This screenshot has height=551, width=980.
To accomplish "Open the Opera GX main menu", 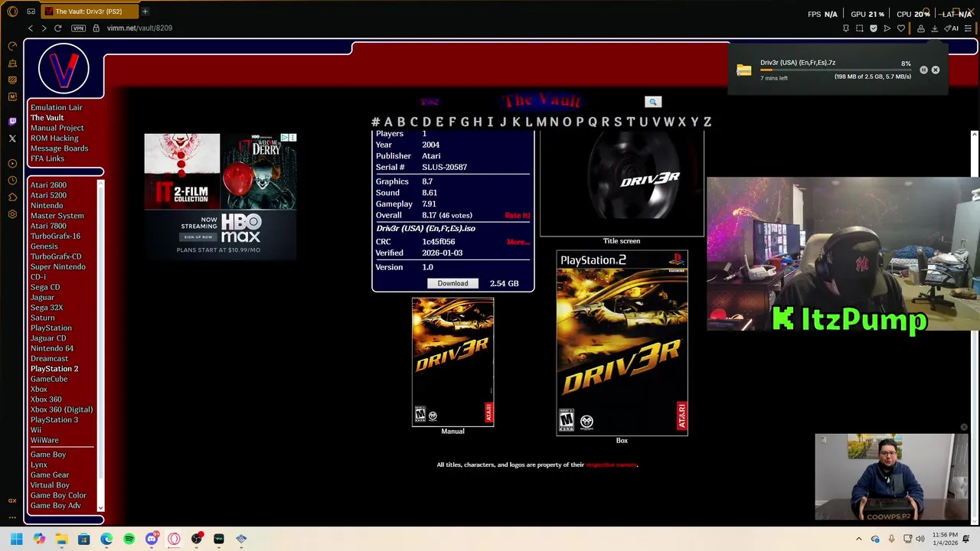I will 12,11.
